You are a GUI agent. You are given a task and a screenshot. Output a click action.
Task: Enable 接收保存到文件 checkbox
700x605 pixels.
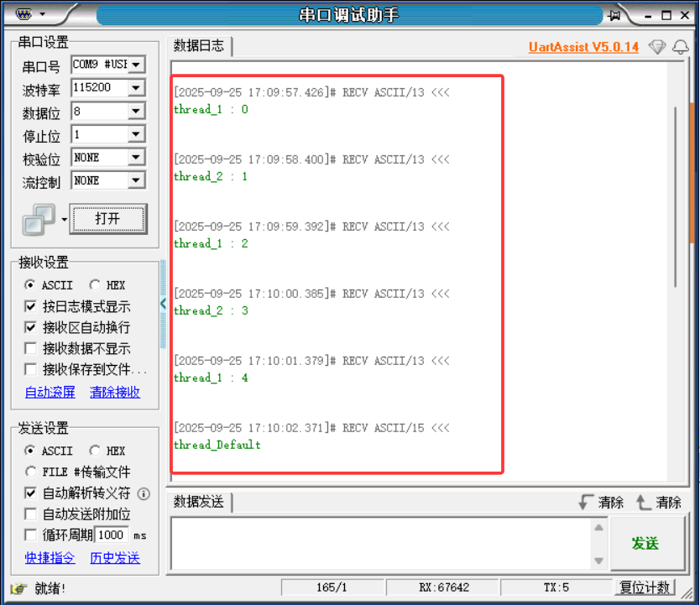point(30,369)
